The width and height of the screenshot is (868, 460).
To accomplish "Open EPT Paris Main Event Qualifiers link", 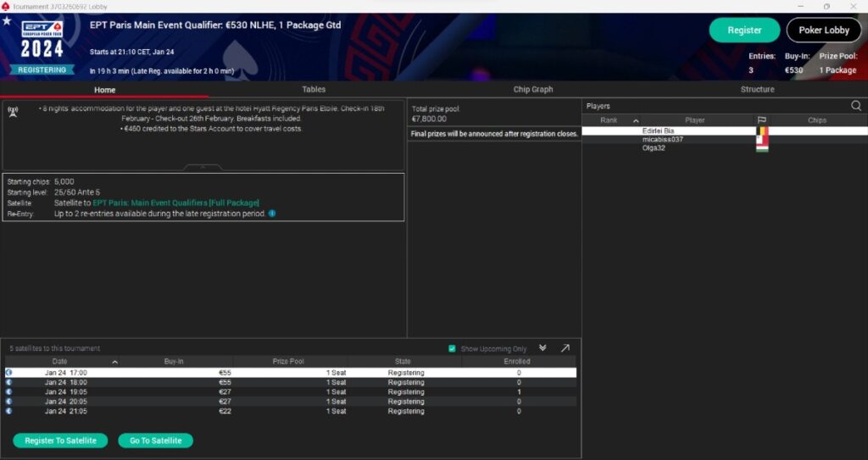I will tap(175, 203).
